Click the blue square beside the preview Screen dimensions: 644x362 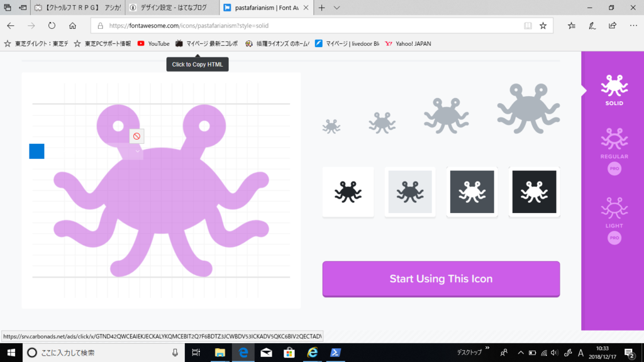coord(36,151)
